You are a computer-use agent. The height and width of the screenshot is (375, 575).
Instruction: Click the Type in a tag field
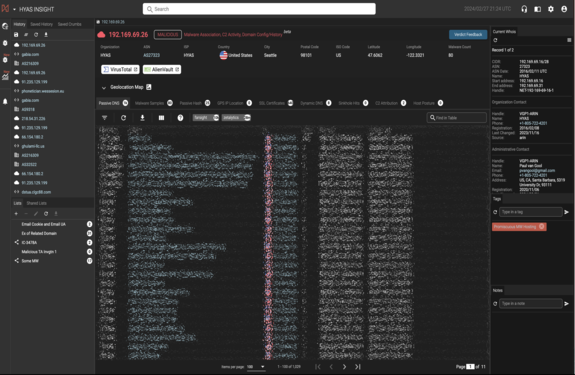click(x=531, y=212)
